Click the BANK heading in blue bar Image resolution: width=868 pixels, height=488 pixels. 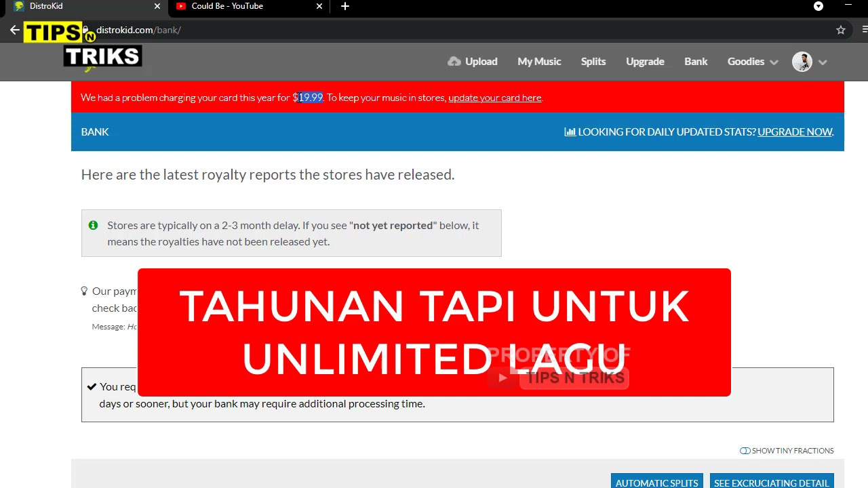95,132
